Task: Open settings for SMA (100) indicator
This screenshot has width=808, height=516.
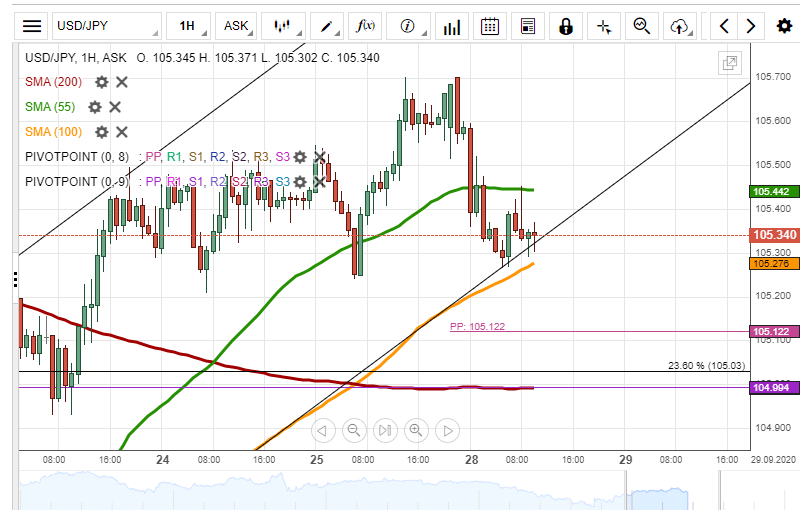Action: [101, 132]
